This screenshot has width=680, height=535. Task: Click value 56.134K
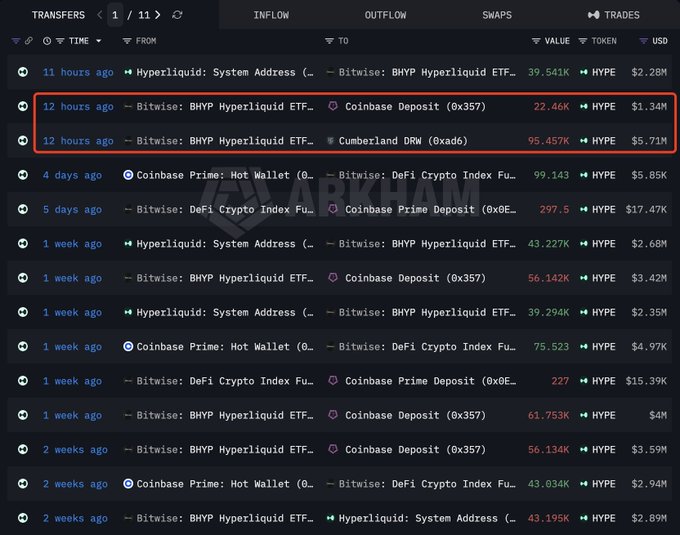pyautogui.click(x=548, y=450)
